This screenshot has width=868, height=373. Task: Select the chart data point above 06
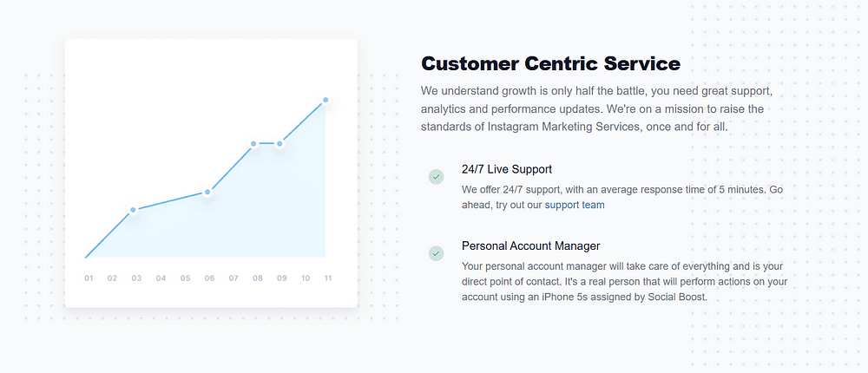click(207, 192)
